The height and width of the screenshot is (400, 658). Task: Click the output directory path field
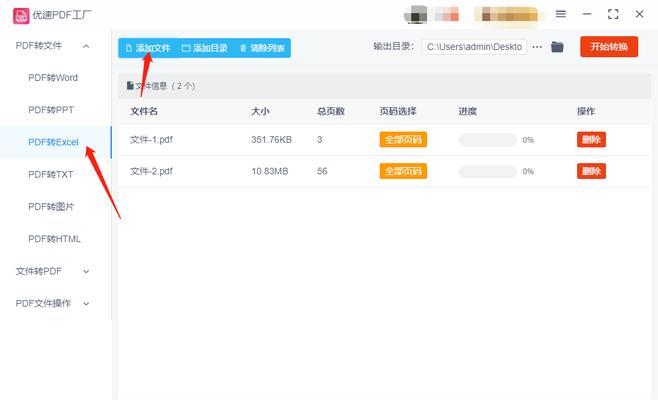(x=474, y=47)
